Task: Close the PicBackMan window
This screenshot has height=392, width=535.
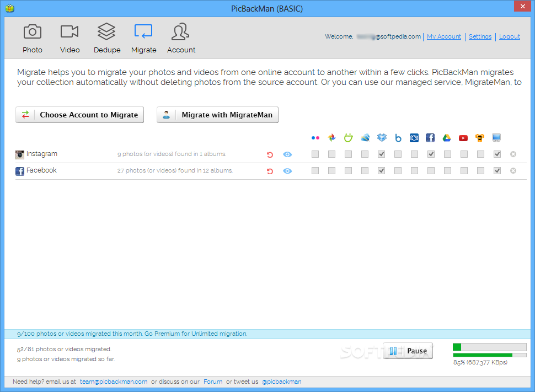Action: 522,6
